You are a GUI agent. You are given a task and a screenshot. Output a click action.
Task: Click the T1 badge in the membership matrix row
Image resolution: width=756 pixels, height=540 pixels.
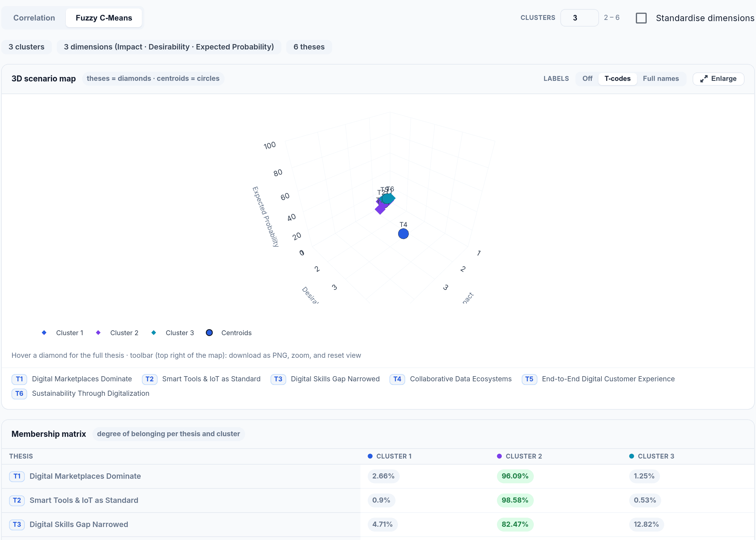pyautogui.click(x=17, y=476)
